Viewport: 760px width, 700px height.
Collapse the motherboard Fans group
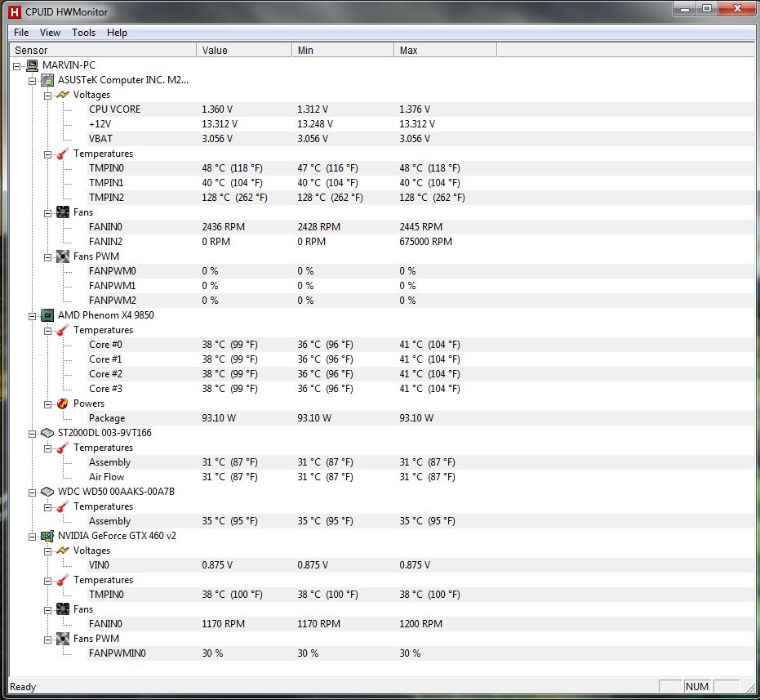(48, 213)
